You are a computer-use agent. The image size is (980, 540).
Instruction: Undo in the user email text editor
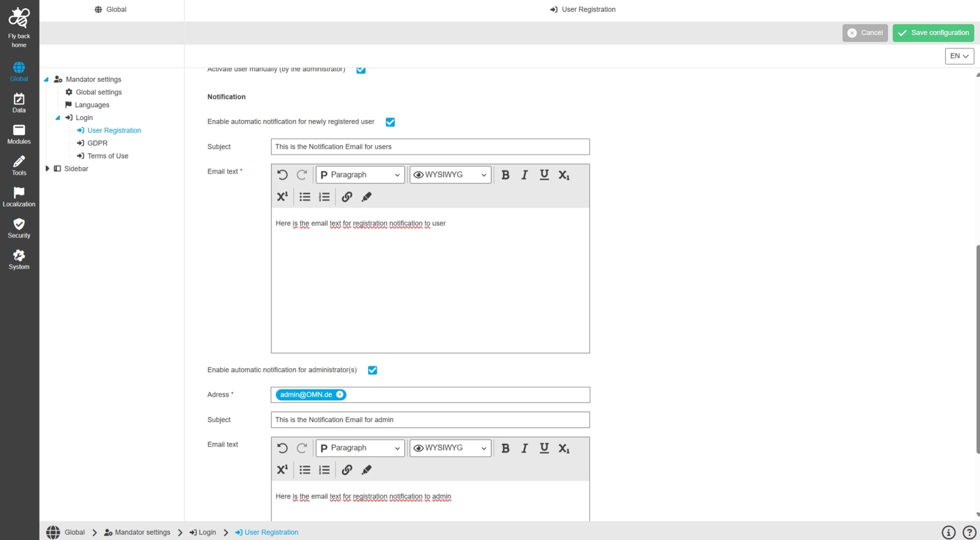(x=282, y=175)
